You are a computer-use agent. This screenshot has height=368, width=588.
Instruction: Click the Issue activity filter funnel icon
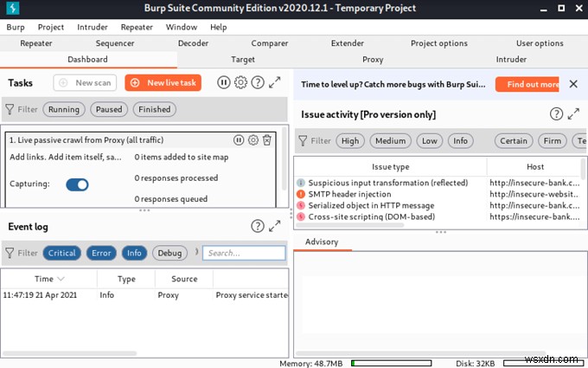303,141
